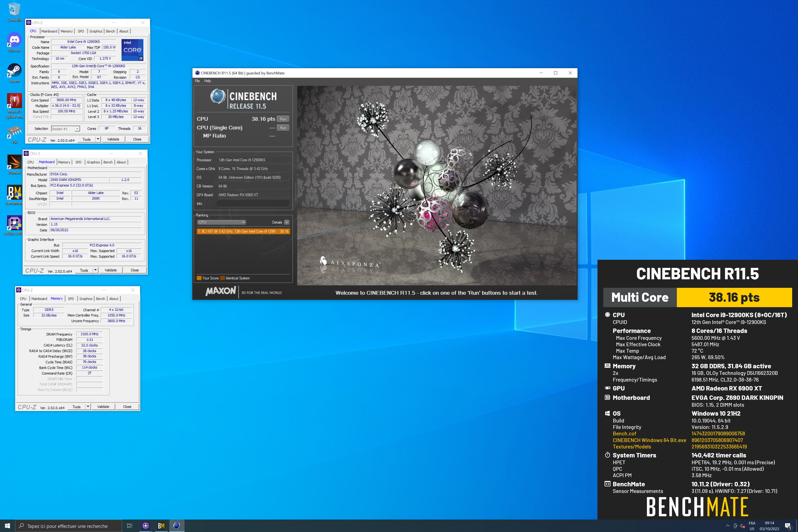Click the top CPU-Z window title icon
This screenshot has width=798, height=532.
point(29,22)
